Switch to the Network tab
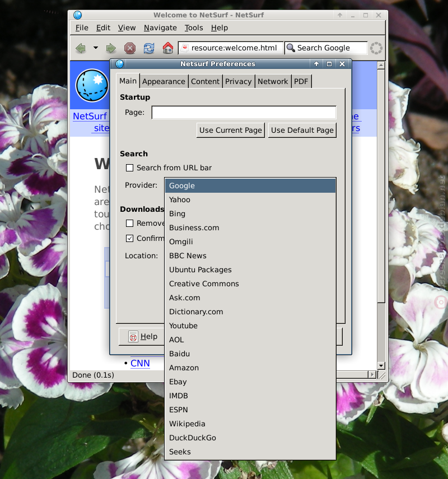Viewport: 448px width, 479px height. click(x=273, y=82)
